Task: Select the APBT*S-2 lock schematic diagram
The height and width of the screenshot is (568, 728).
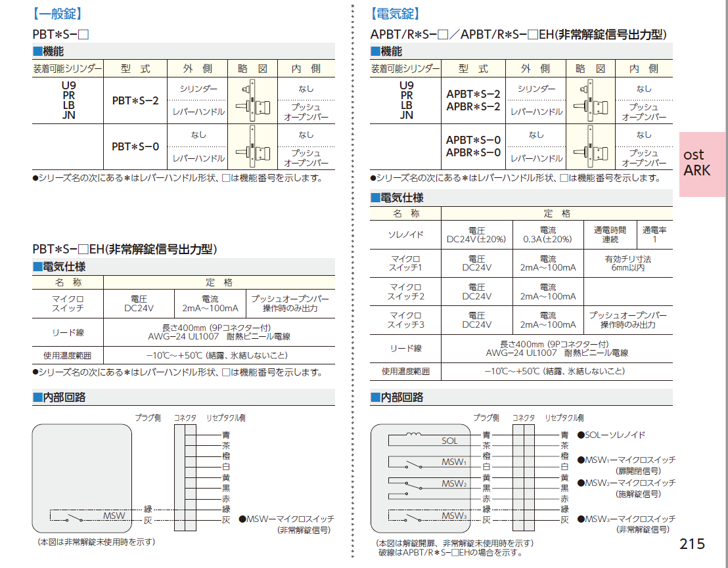Action: (x=589, y=100)
